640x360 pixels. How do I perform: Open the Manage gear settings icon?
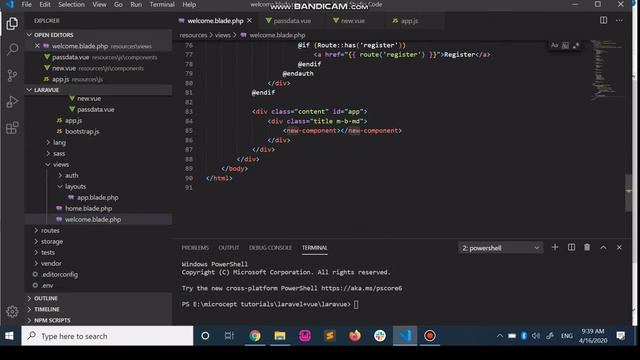12,311
